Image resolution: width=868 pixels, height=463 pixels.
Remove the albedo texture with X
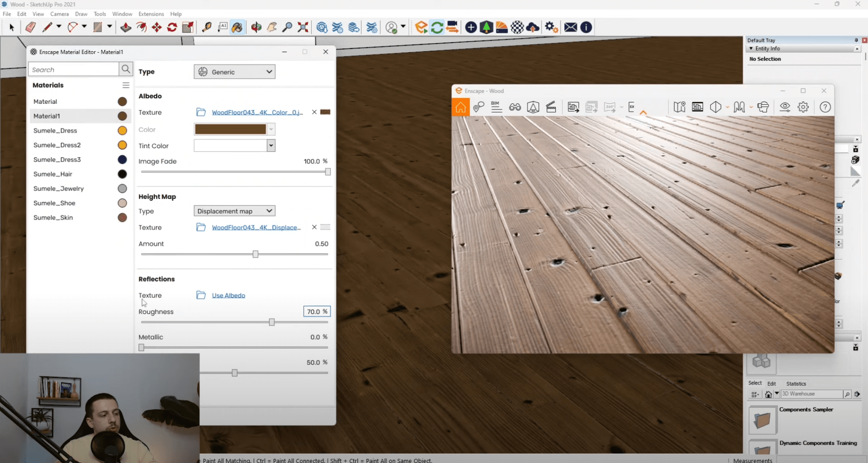314,112
